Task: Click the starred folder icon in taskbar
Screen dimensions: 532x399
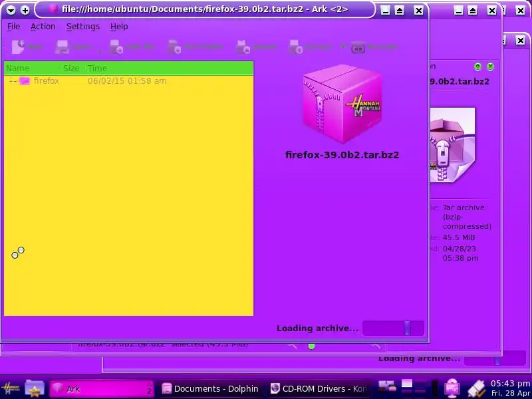Action: [x=35, y=388]
